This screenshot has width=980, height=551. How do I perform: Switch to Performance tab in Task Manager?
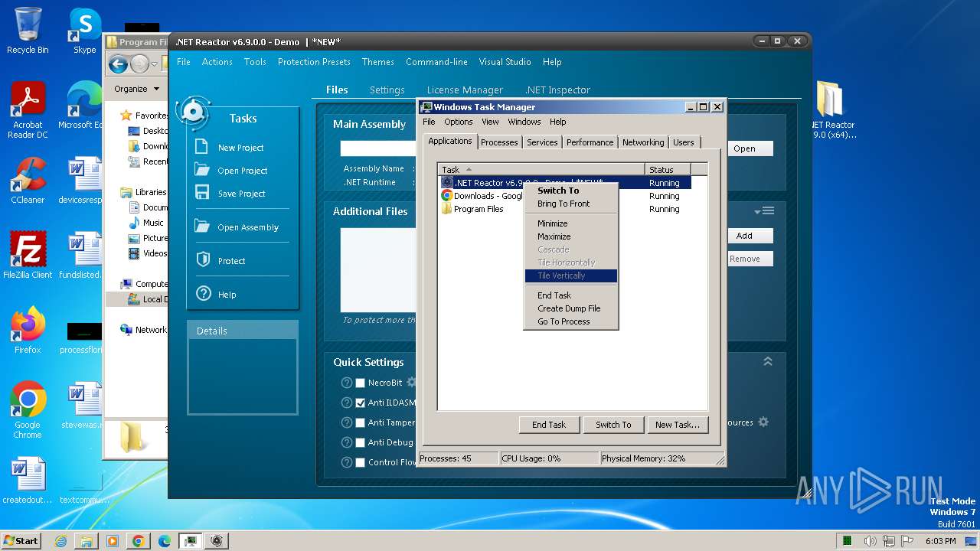(590, 142)
